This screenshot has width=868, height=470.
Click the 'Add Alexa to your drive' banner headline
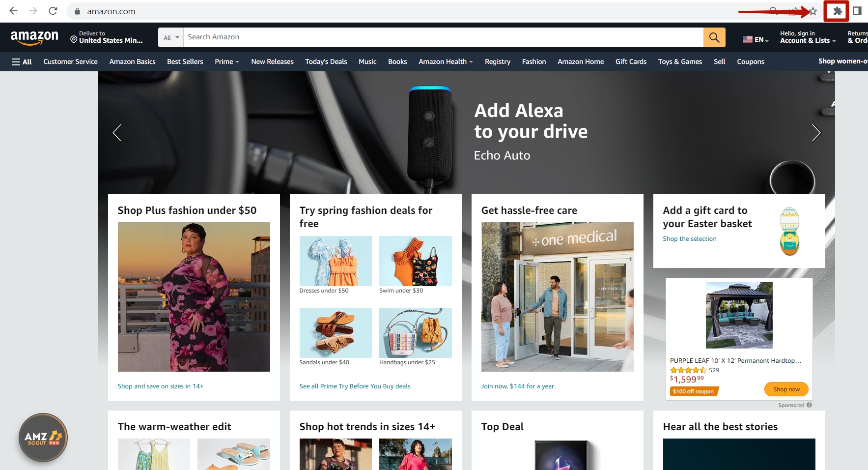point(531,121)
